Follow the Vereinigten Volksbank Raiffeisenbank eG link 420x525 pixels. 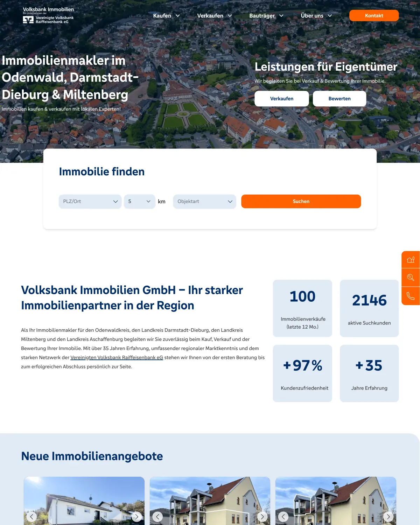click(x=117, y=357)
